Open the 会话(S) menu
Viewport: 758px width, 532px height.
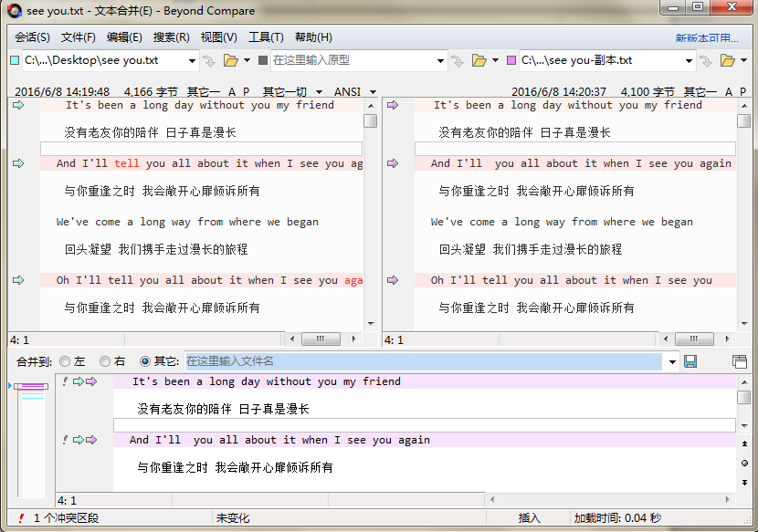pos(32,37)
